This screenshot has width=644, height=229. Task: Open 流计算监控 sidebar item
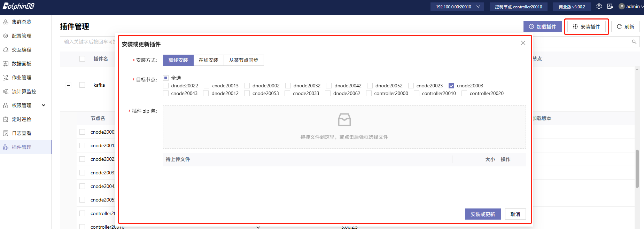point(24,92)
